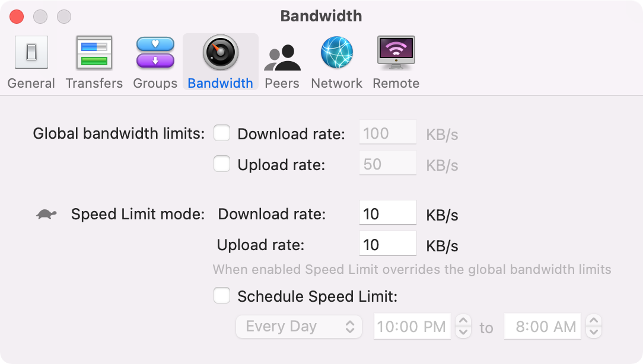Click Speed Limit Upload rate field

click(x=388, y=243)
